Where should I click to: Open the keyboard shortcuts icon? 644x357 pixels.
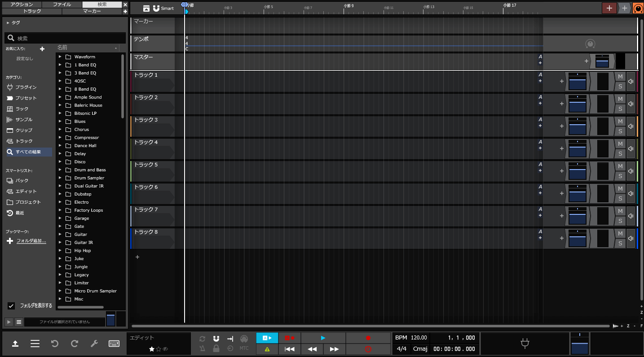point(114,344)
